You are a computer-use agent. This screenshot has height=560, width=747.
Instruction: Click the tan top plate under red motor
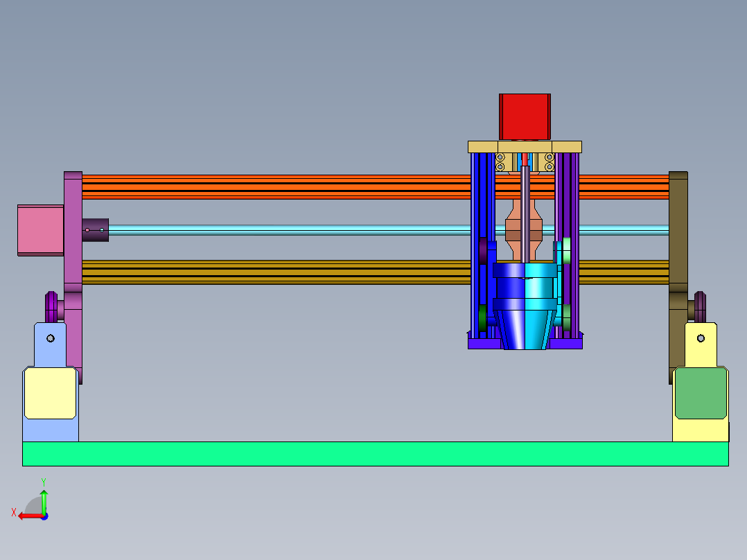tap(525, 147)
